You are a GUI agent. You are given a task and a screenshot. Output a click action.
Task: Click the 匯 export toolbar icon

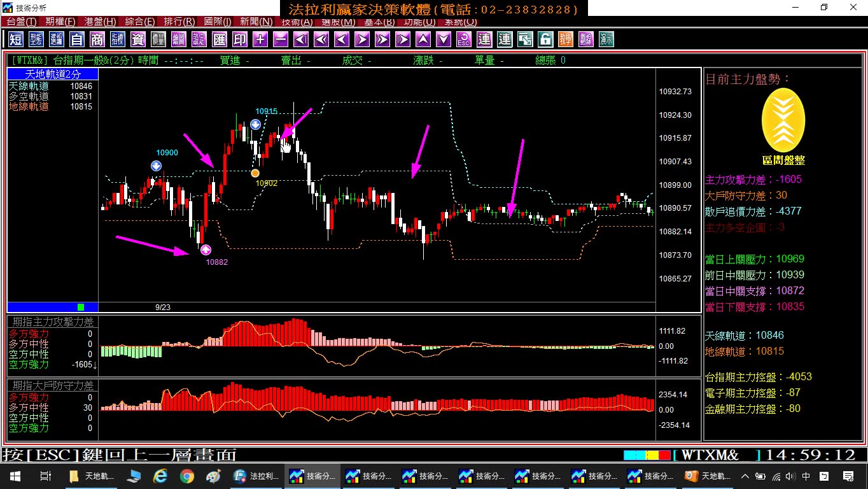pos(220,39)
